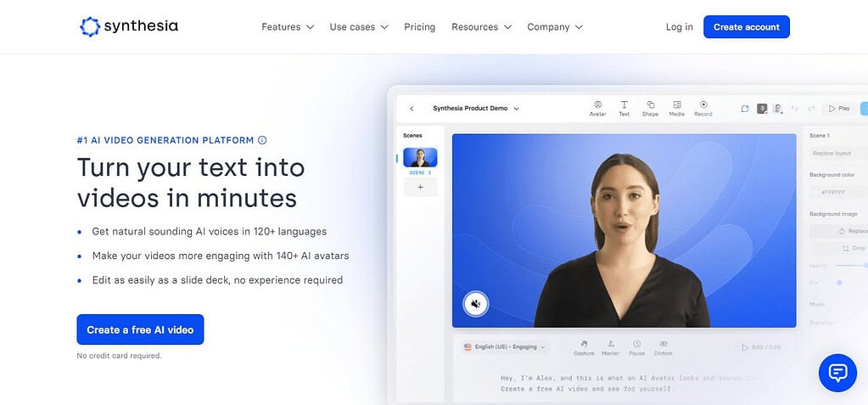Click the Replace background image button
Screen dimensions: 868x405
pyautogui.click(x=838, y=231)
